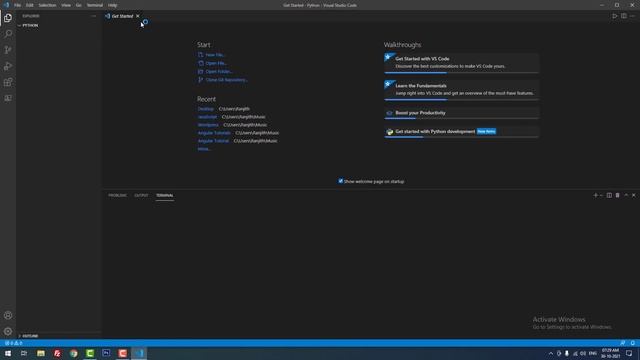Kill terminal using the trash icon
The image size is (640, 360).
pos(618,196)
